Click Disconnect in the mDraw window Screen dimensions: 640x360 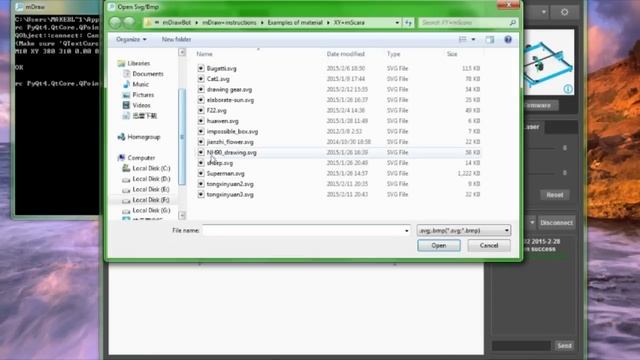pos(556,223)
